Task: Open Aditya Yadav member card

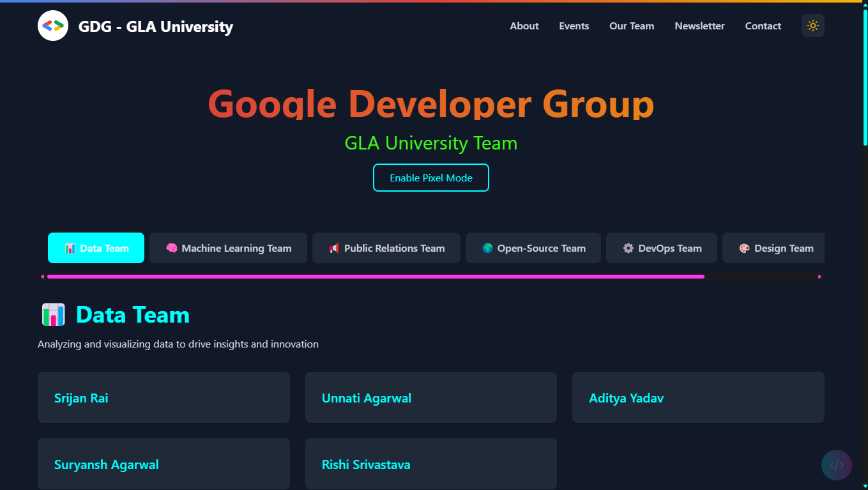Action: point(698,397)
